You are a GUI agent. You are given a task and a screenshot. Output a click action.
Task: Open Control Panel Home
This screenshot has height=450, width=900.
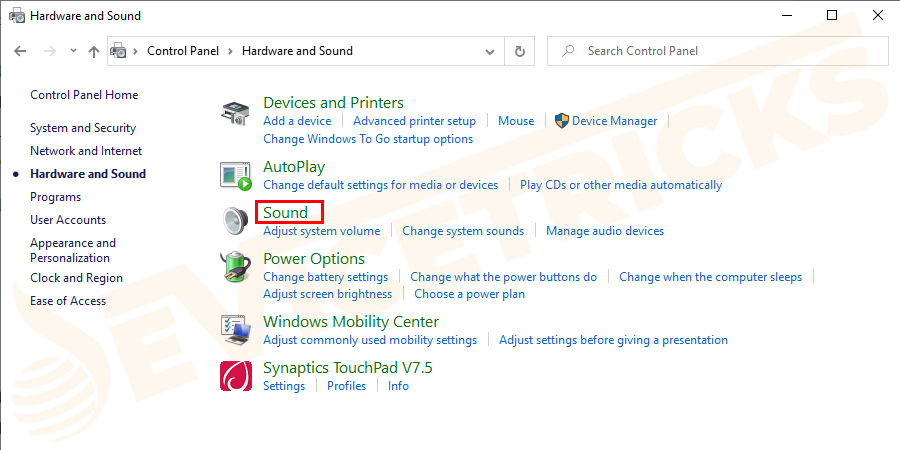point(84,95)
